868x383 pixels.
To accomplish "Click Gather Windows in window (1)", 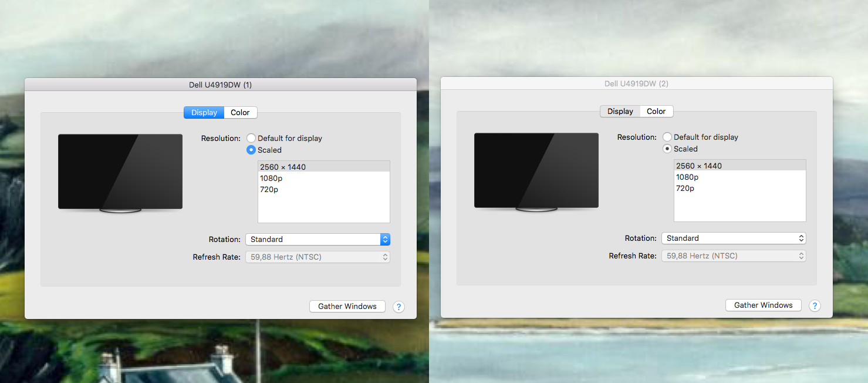I will (347, 306).
